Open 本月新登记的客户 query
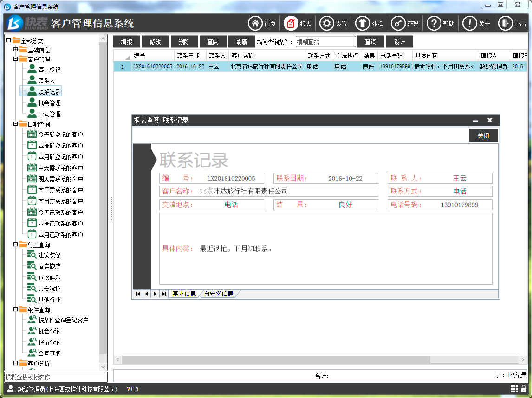 tap(60, 157)
